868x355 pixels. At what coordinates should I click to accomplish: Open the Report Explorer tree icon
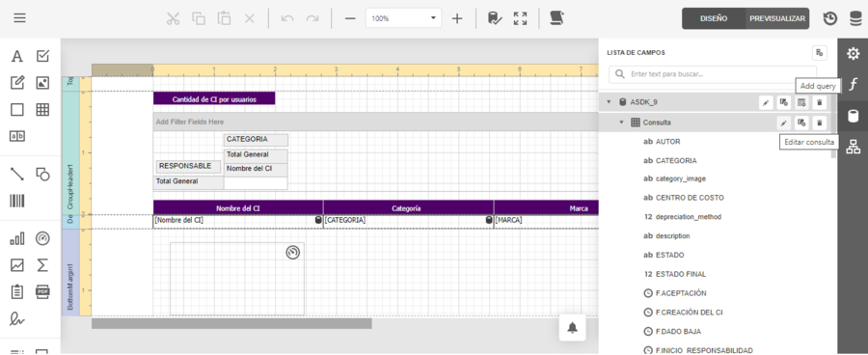point(854,147)
